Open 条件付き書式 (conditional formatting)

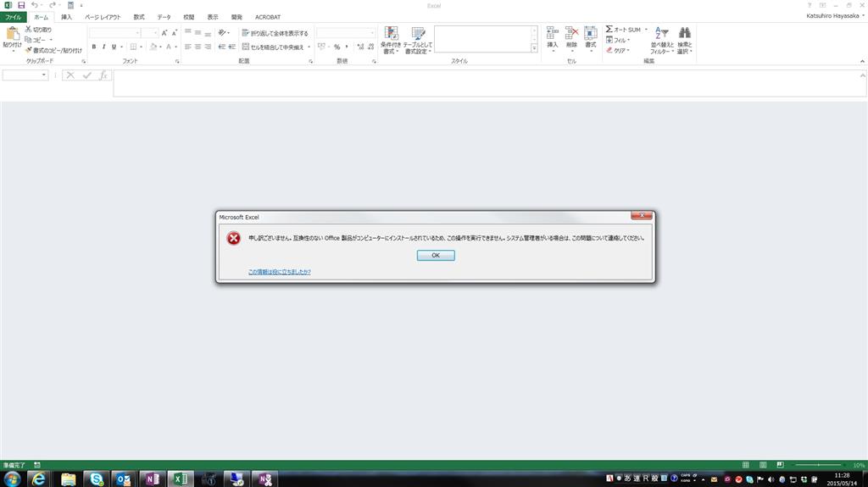(391, 40)
